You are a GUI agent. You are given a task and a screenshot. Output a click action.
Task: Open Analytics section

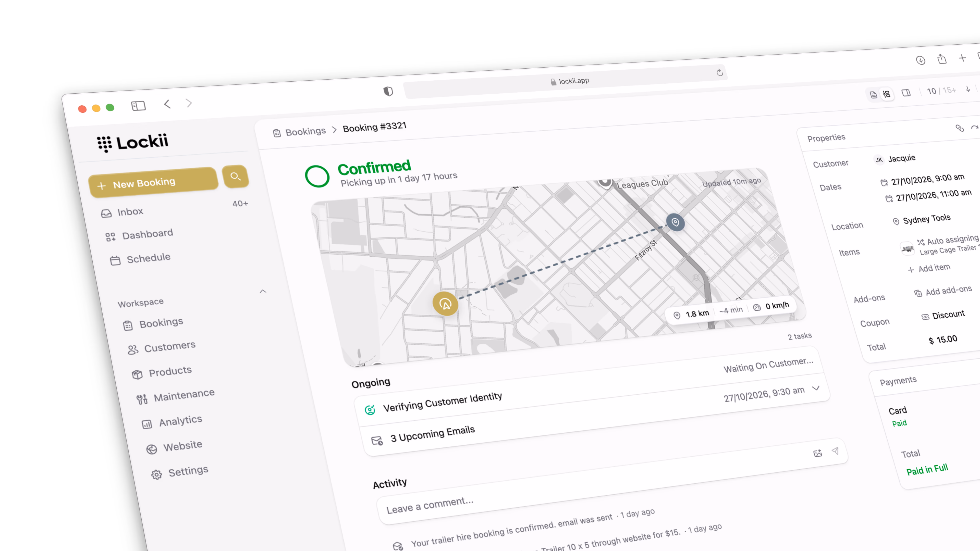coord(172,421)
